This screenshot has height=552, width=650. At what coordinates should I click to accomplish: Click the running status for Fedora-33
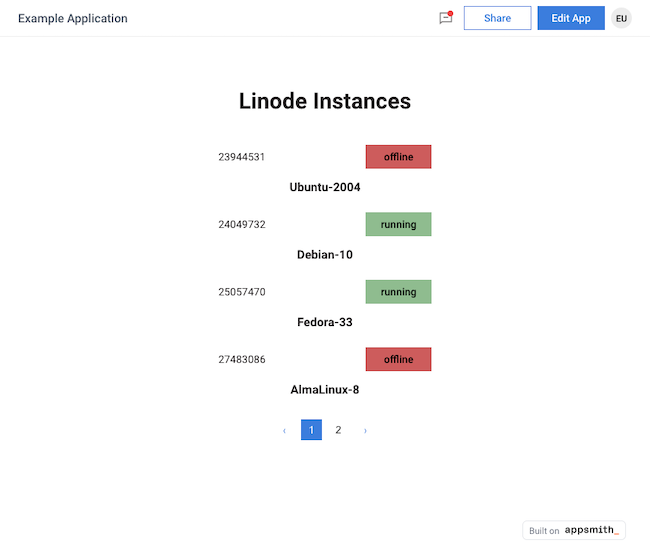click(x=398, y=292)
